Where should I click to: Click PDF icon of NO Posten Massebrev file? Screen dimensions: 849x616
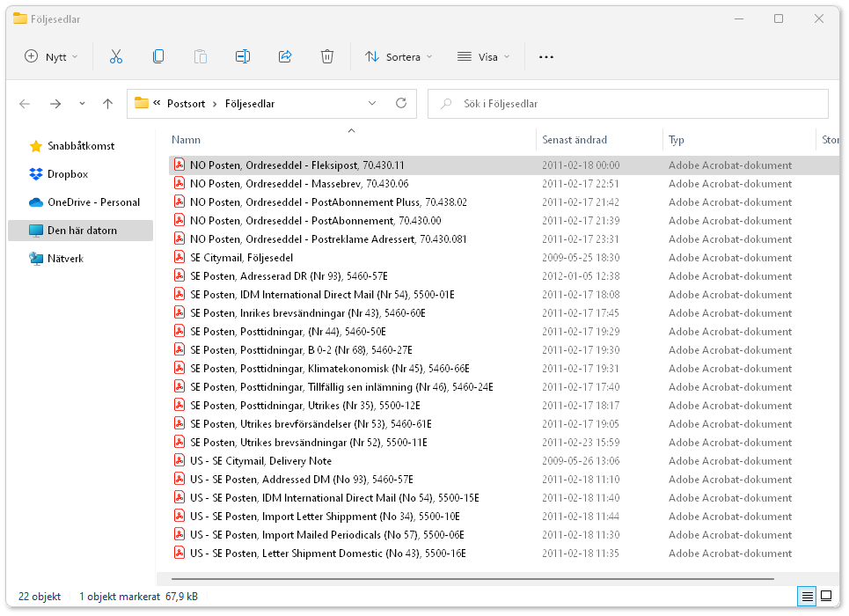pos(179,183)
